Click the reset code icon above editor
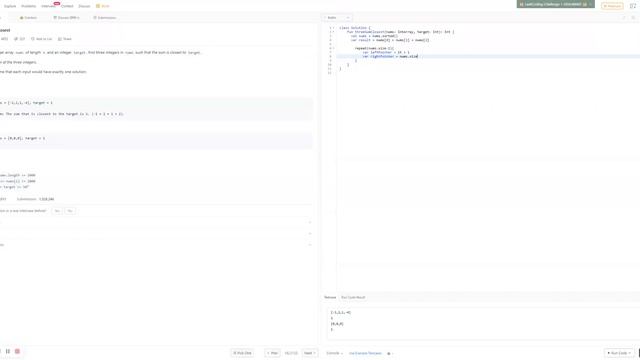The width and height of the screenshot is (640, 360). 624,18
